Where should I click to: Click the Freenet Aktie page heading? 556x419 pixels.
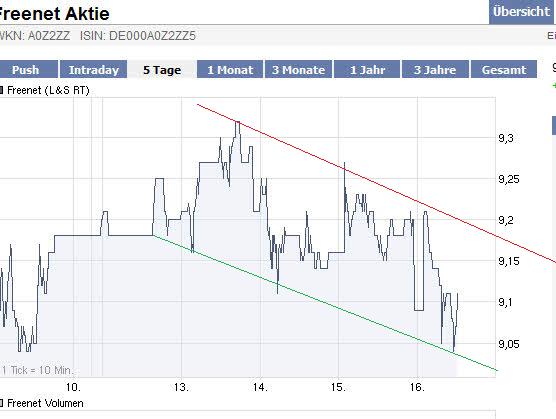pos(53,14)
